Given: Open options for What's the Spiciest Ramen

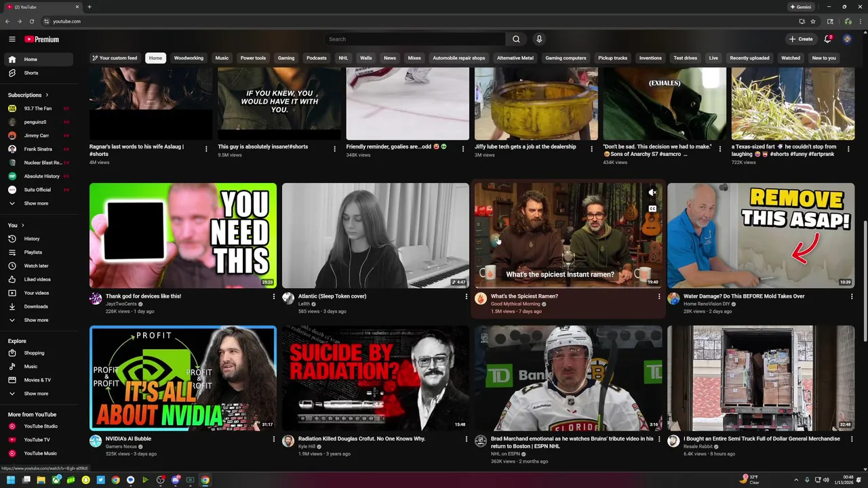Looking at the screenshot, I should [x=659, y=297].
